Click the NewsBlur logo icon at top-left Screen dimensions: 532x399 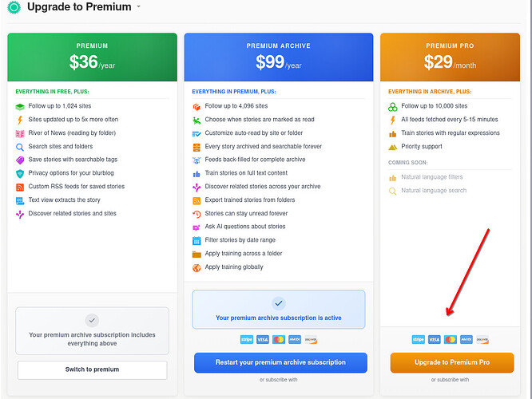coord(14,7)
